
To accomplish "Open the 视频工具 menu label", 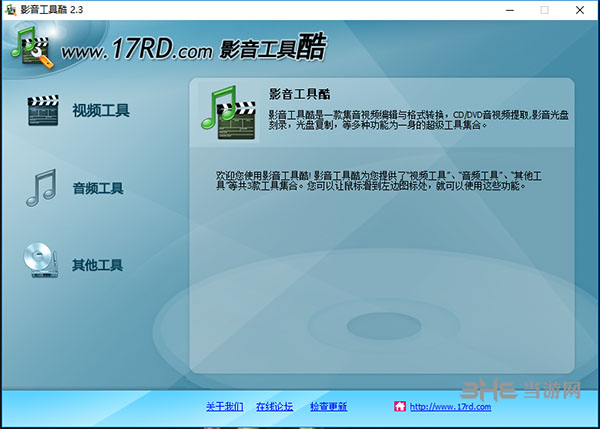I will click(101, 111).
